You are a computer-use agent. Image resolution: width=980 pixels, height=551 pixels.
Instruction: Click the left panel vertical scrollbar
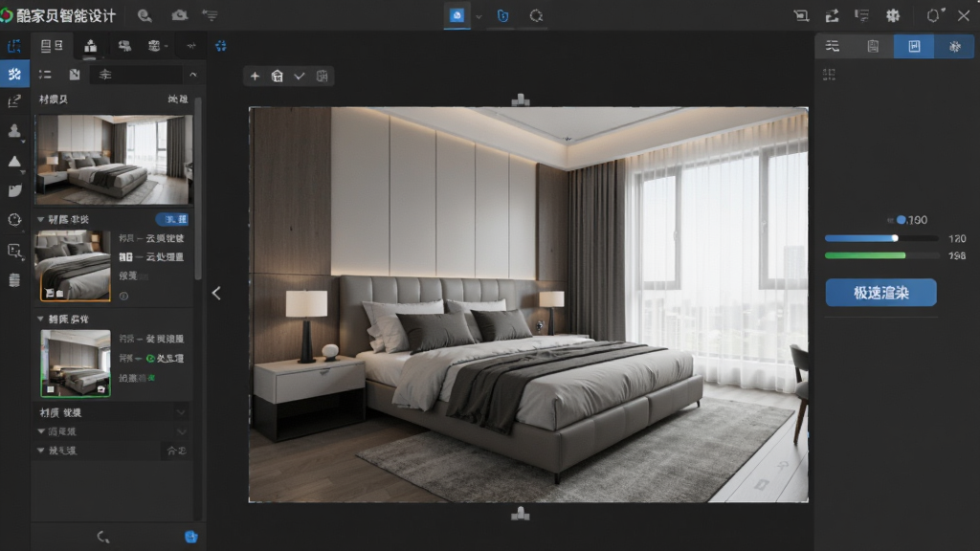click(x=198, y=188)
